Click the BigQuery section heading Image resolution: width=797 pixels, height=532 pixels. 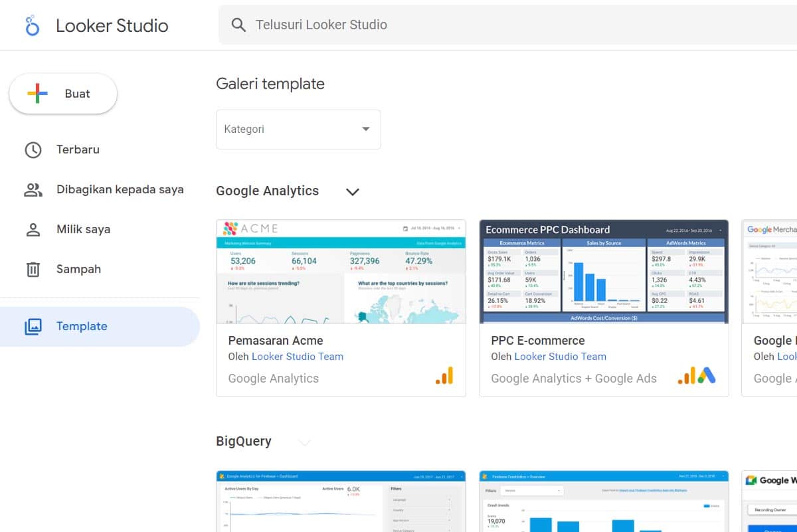[244, 441]
